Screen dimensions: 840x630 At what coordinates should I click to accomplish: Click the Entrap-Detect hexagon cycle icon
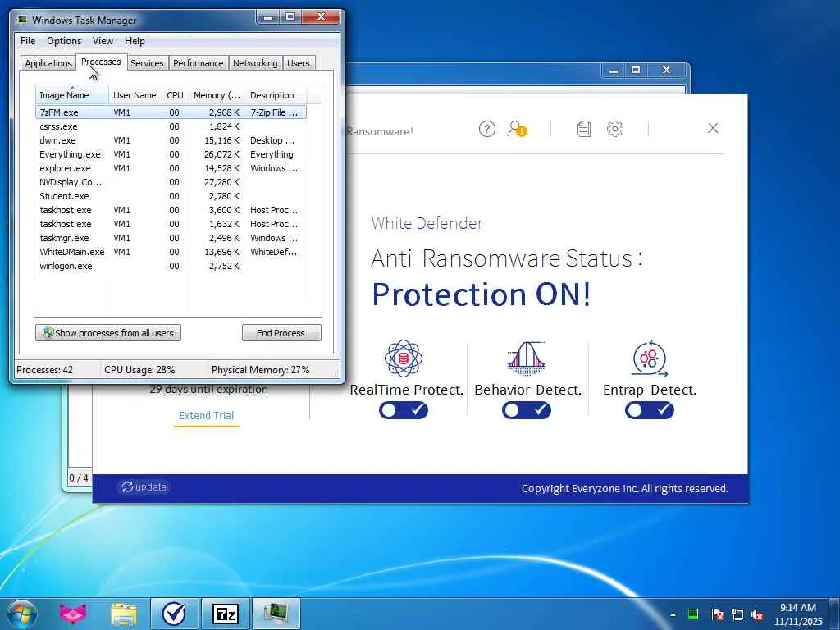650,358
